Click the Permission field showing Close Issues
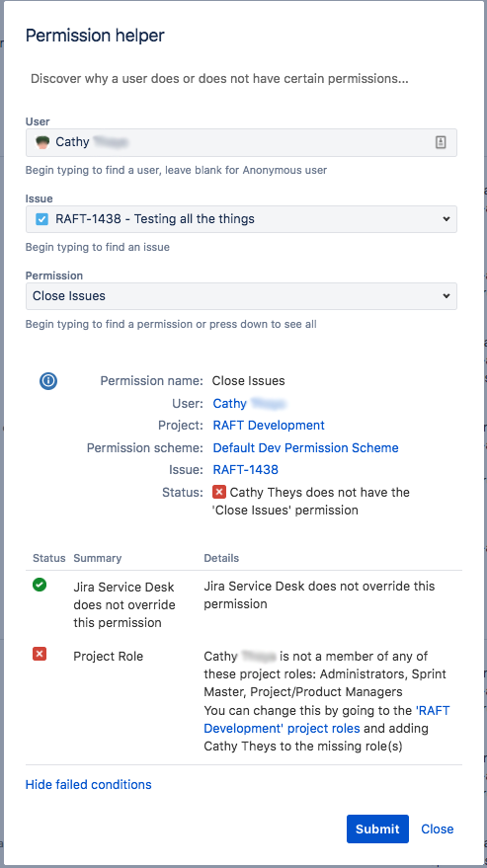This screenshot has height=868, width=487. point(241,296)
